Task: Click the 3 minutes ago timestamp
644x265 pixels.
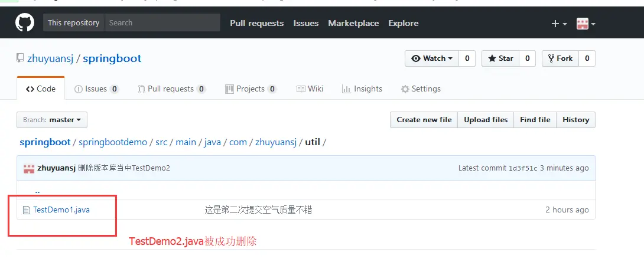Action: coord(564,168)
